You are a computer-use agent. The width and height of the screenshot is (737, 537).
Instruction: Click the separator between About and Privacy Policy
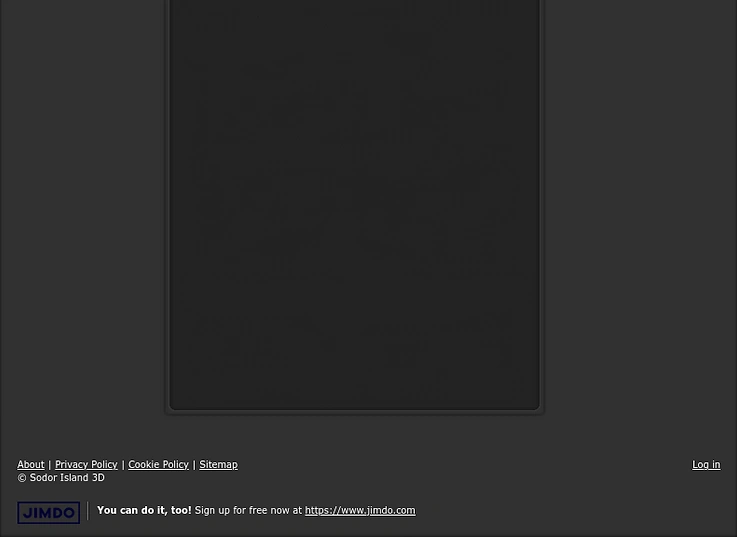point(49,465)
